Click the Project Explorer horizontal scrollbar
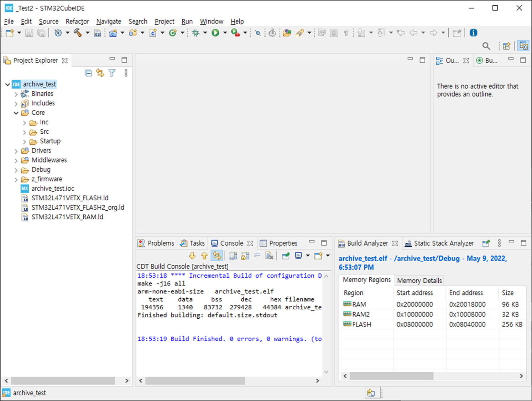The width and height of the screenshot is (532, 401). click(63, 381)
